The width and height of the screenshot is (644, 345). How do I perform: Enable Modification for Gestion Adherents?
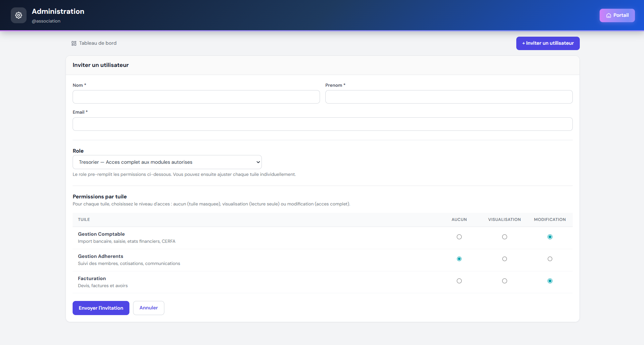550,259
